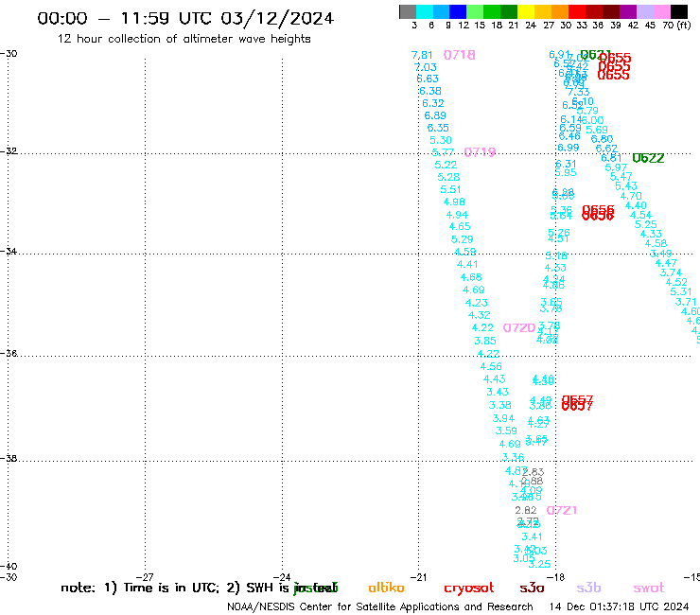
Task: Click the wave height value '4.56'
Action: pyautogui.click(x=491, y=366)
